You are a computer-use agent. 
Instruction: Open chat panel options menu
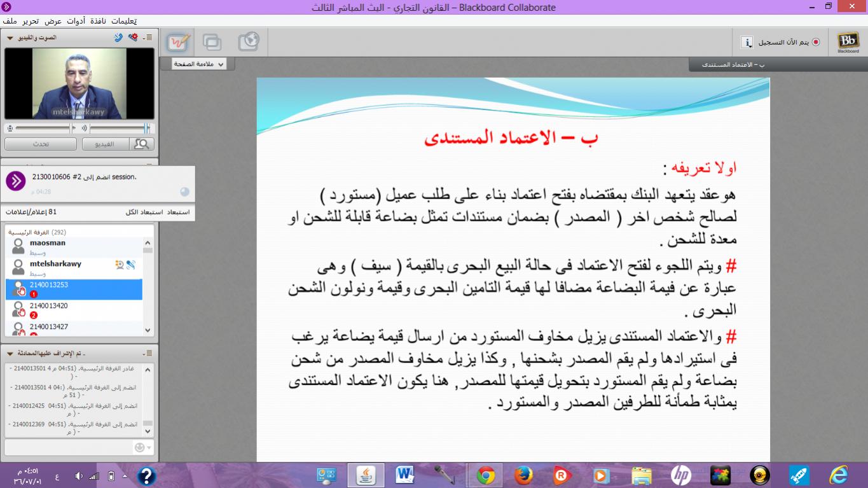point(148,352)
